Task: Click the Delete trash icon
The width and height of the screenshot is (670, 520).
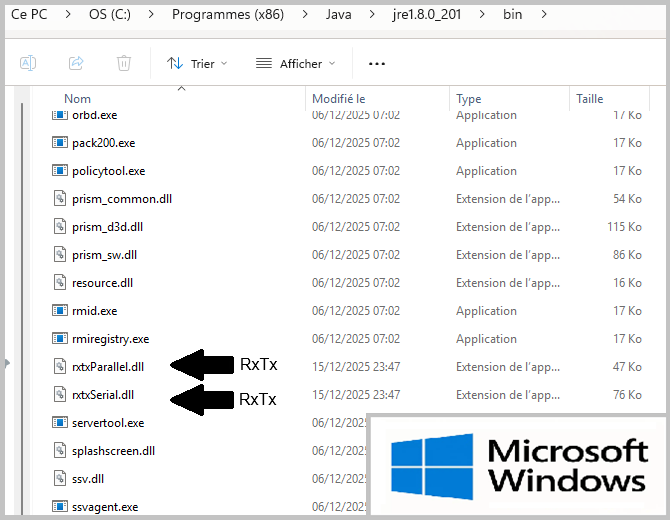Action: coord(124,63)
